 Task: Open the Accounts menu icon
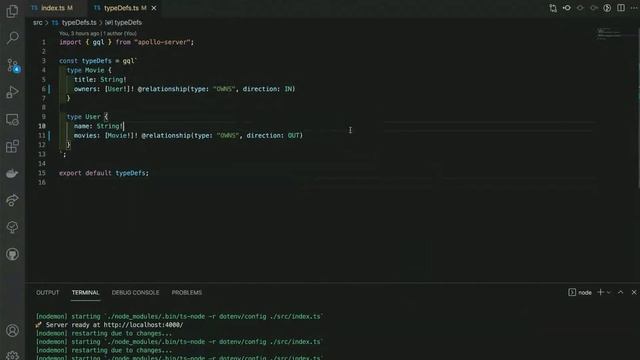tap(12, 331)
